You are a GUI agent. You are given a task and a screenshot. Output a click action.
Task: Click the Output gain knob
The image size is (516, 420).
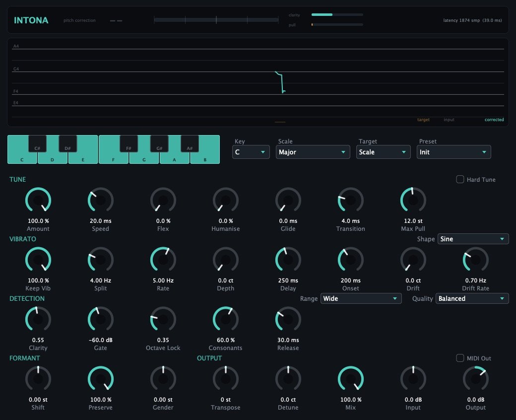pyautogui.click(x=475, y=378)
